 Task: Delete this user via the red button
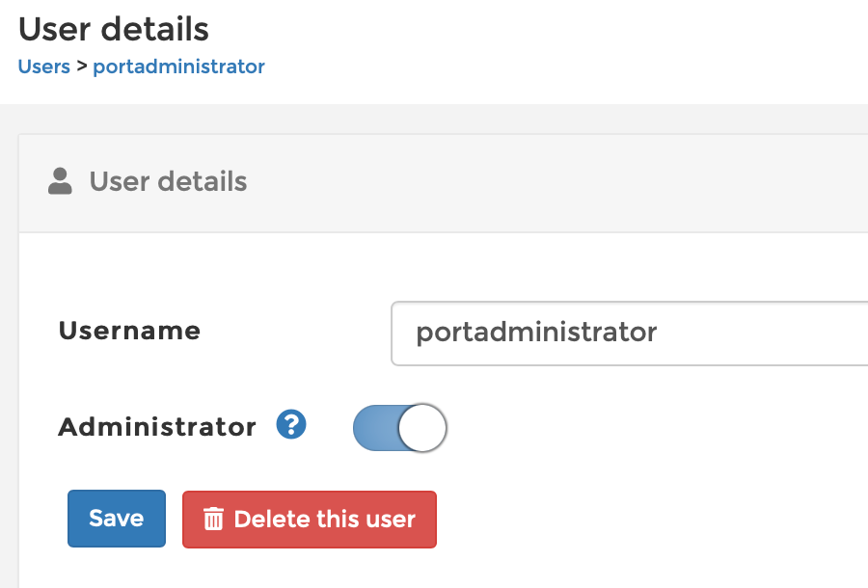click(310, 520)
